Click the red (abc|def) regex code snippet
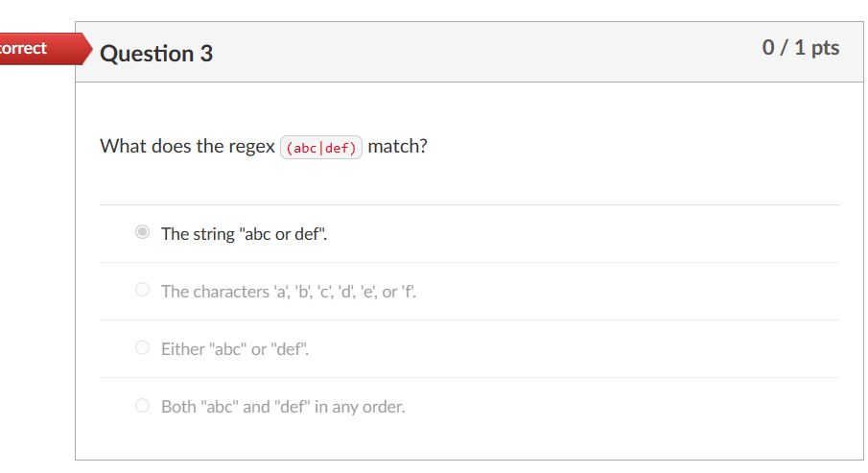 (x=321, y=148)
